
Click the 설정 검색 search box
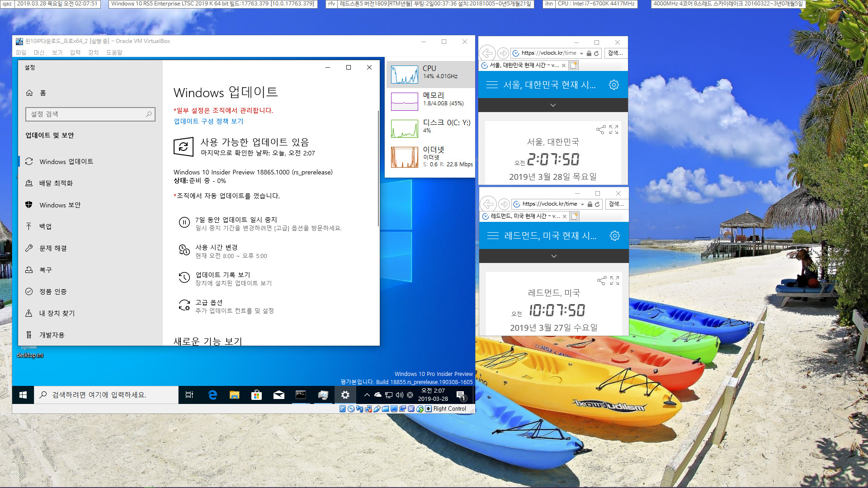coord(90,114)
